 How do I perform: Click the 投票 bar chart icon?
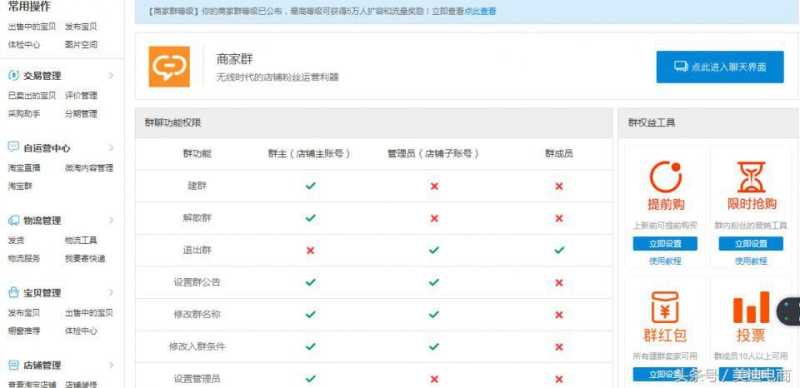pos(751,307)
